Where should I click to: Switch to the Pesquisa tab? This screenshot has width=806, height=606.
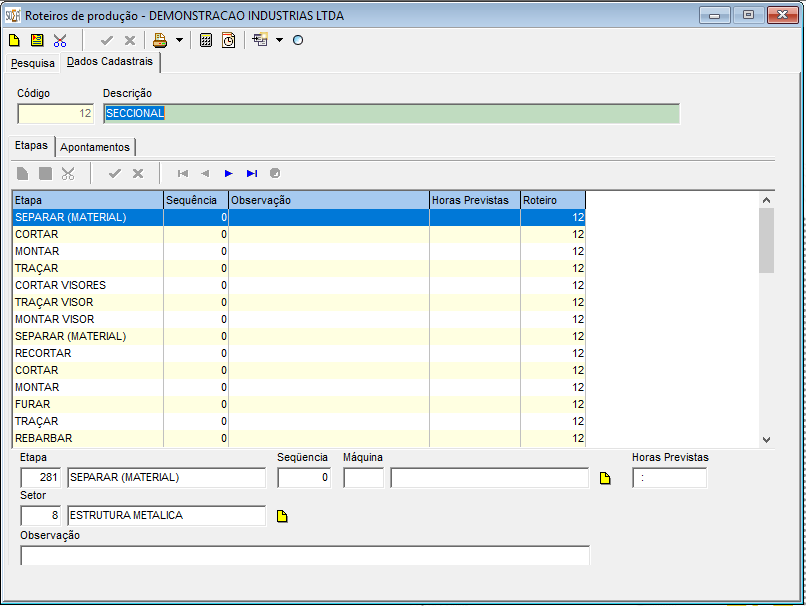(33, 63)
